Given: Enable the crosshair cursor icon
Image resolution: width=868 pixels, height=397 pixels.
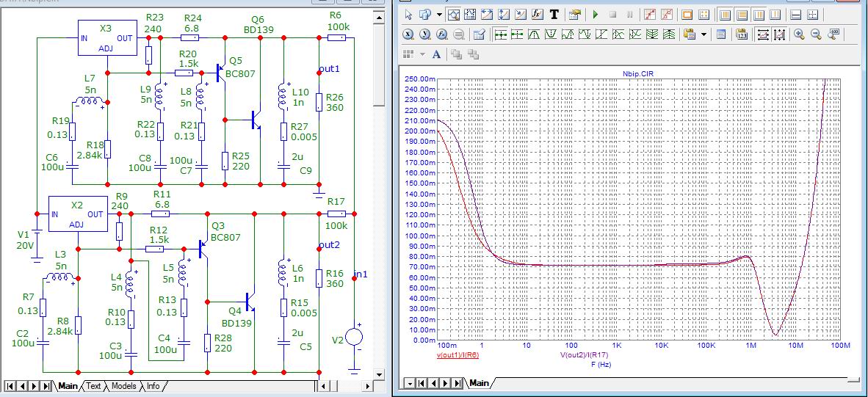Looking at the screenshot, I should [812, 15].
